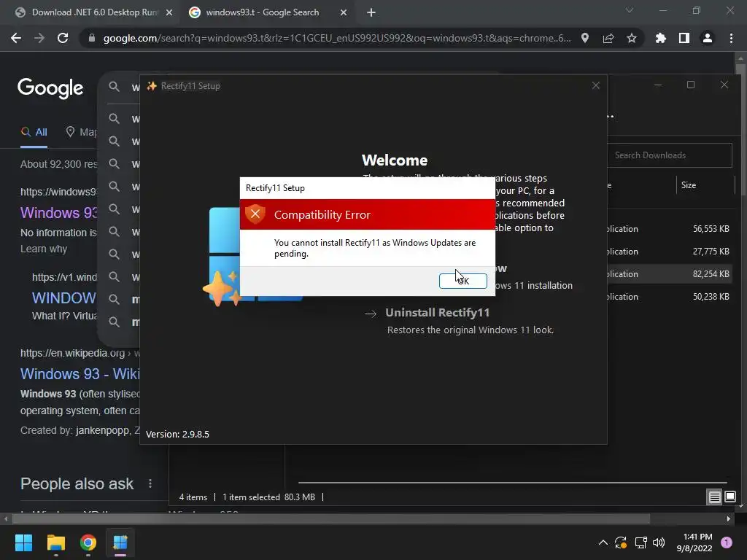Open clock showing 1:41 PM 9/8/2022
Screen dimensions: 747x560
694,542
